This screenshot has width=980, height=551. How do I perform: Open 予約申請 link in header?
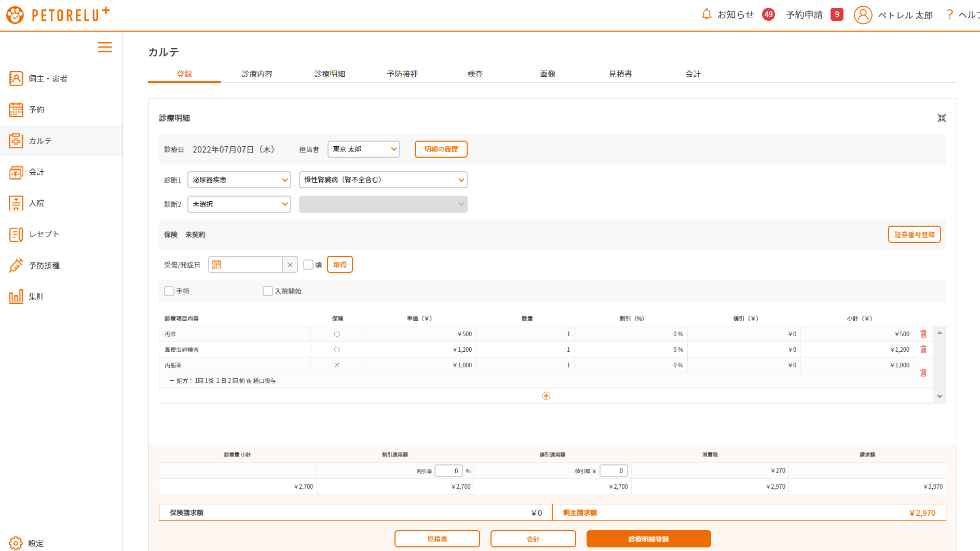[x=805, y=15]
